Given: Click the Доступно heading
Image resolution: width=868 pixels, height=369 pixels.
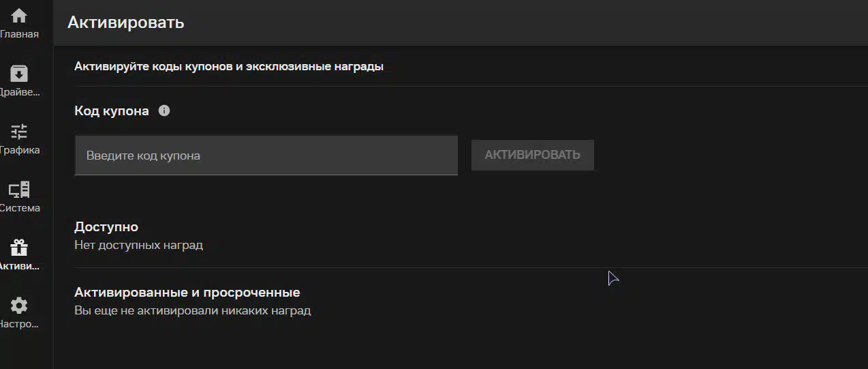Looking at the screenshot, I should (106, 227).
